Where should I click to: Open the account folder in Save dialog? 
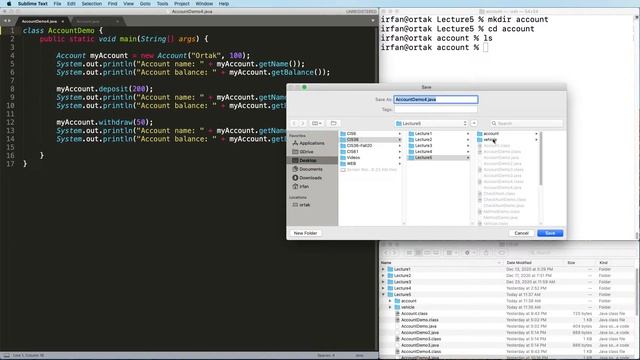(x=507, y=133)
